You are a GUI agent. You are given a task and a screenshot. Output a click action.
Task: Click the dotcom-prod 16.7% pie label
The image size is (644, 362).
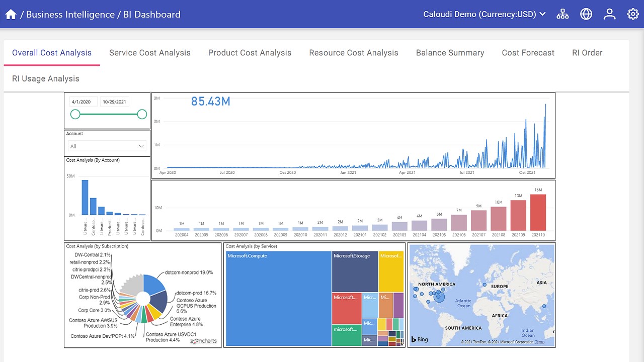196,293
